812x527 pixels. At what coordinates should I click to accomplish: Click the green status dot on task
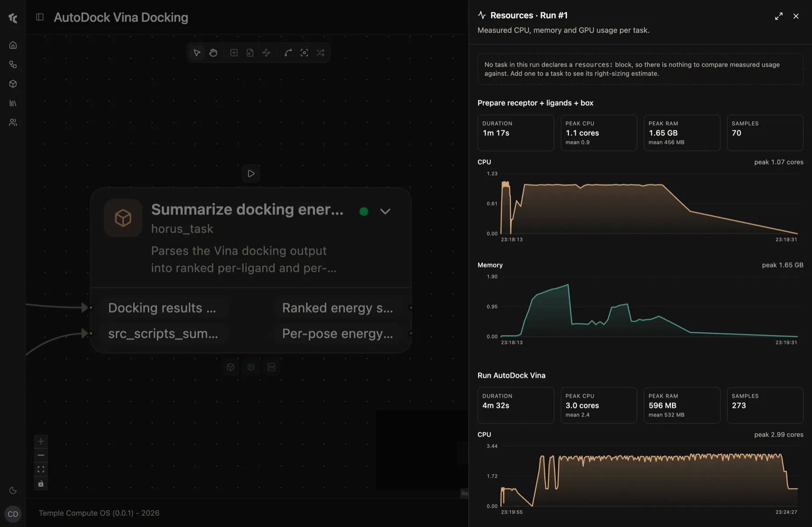click(x=364, y=211)
